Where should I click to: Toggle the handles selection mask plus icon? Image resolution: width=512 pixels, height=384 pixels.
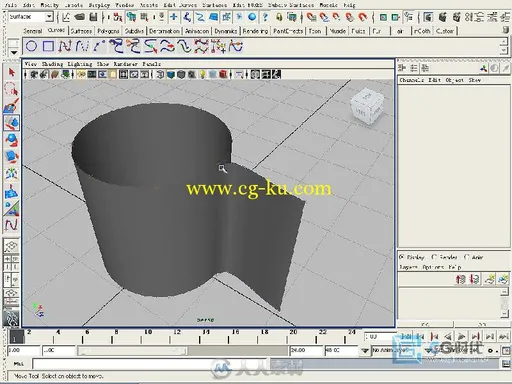(174, 17)
